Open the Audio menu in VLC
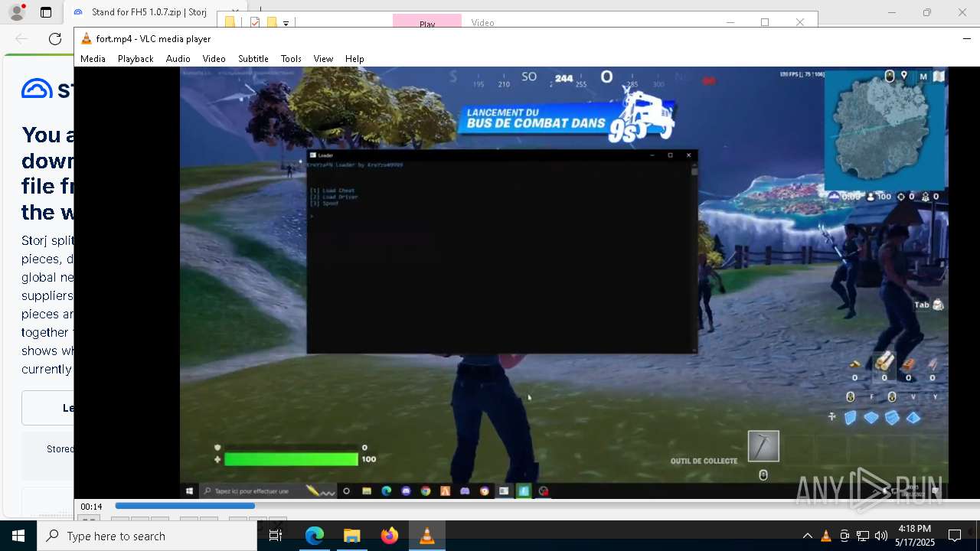Screen dimensions: 980x551 pos(178,59)
